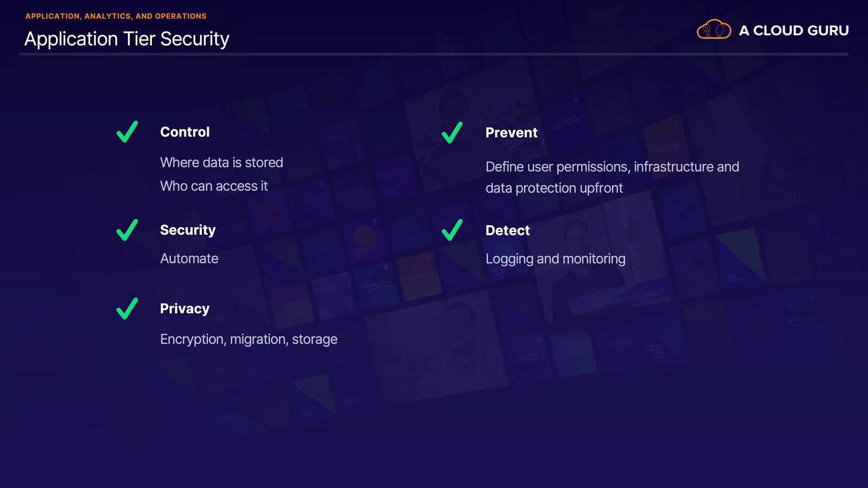Select the Prevent heading

(x=511, y=133)
